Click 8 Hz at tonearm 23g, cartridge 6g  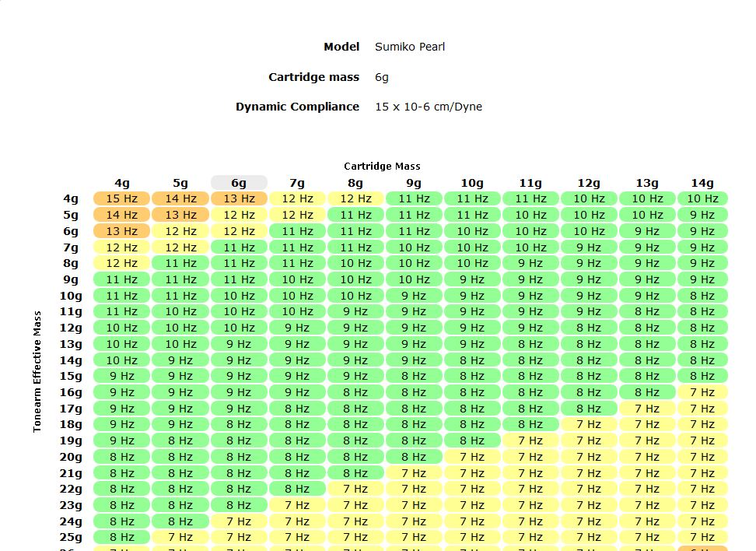239,505
